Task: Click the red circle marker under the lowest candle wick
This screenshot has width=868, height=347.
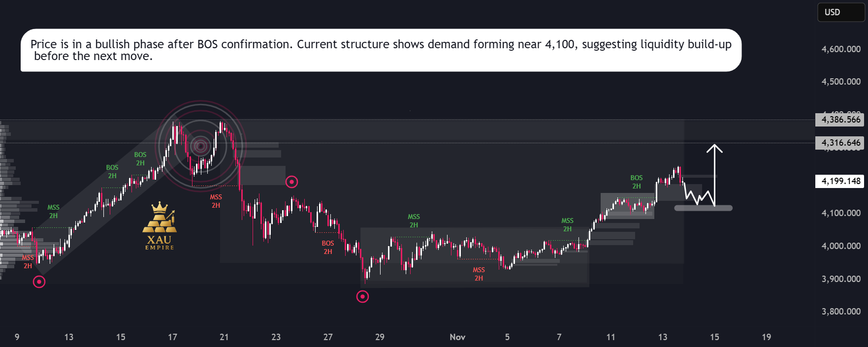Action: (x=362, y=297)
